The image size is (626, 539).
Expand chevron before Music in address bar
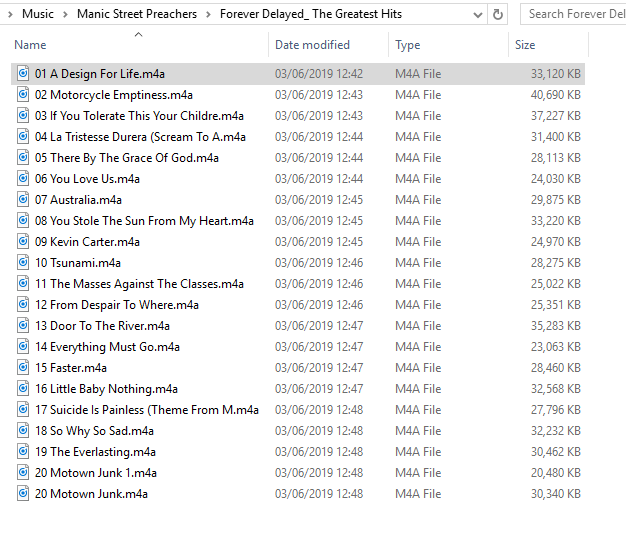click(10, 14)
